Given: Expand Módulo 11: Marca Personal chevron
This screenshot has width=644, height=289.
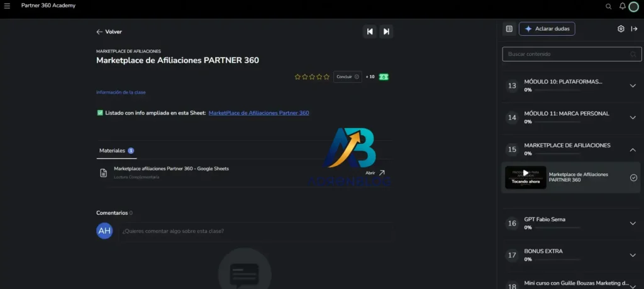Looking at the screenshot, I should coord(633,117).
